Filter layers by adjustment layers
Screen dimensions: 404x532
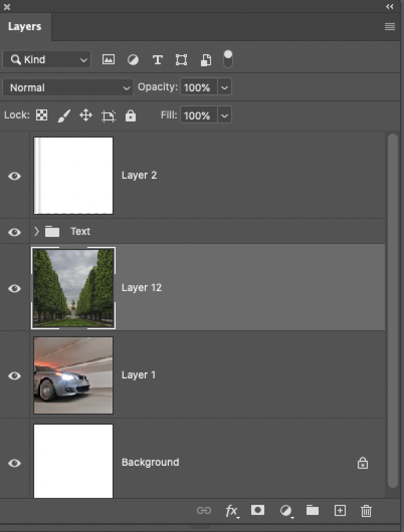(133, 59)
